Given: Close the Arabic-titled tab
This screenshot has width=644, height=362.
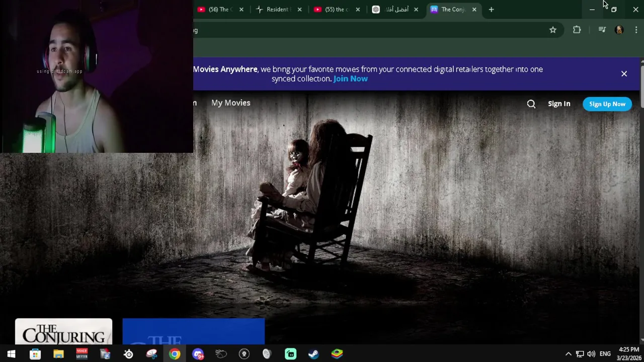Looking at the screenshot, I should 416,9.
